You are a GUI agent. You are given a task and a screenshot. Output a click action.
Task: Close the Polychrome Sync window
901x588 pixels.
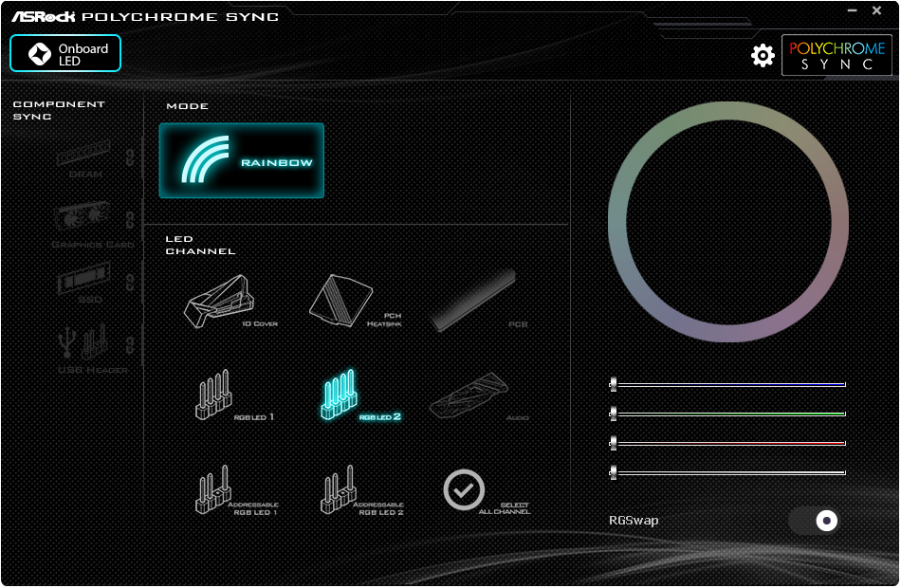[x=877, y=10]
